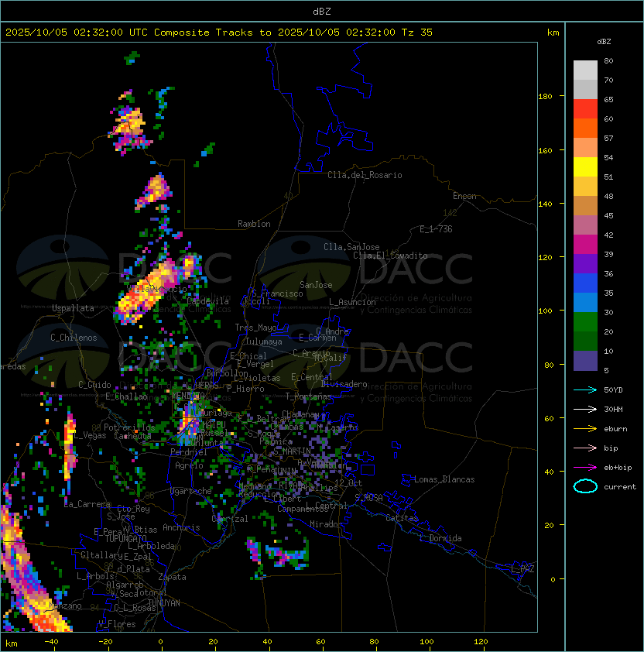Click the 'C_Chilenos' place label
This screenshot has width=644, height=652.
click(74, 338)
